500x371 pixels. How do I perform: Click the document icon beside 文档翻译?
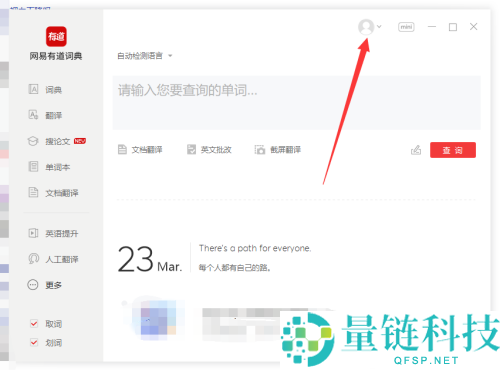point(122,149)
